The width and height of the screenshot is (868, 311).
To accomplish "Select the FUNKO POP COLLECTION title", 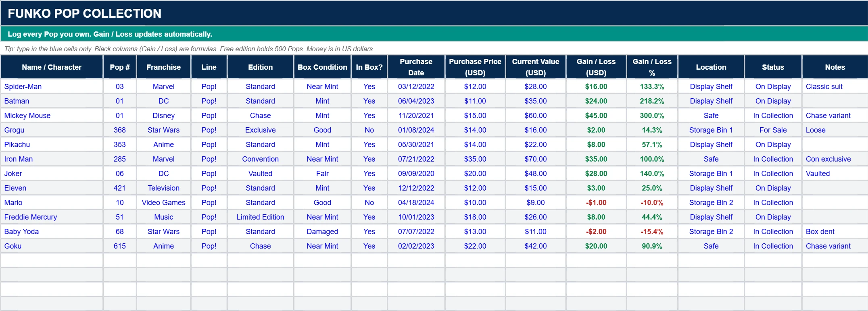I will [x=85, y=13].
